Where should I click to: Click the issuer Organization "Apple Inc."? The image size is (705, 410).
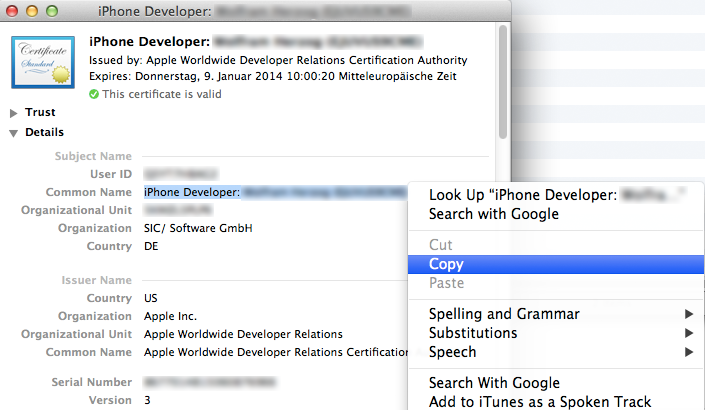click(170, 316)
